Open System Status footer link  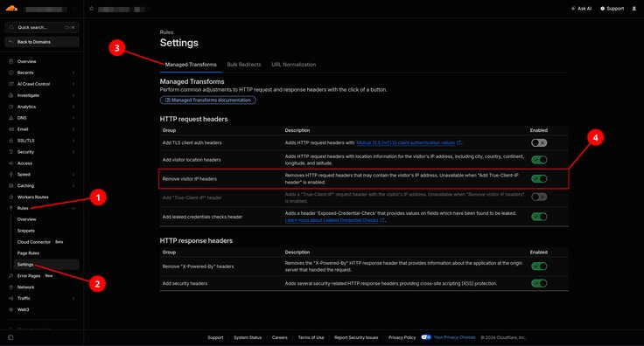[248, 338]
